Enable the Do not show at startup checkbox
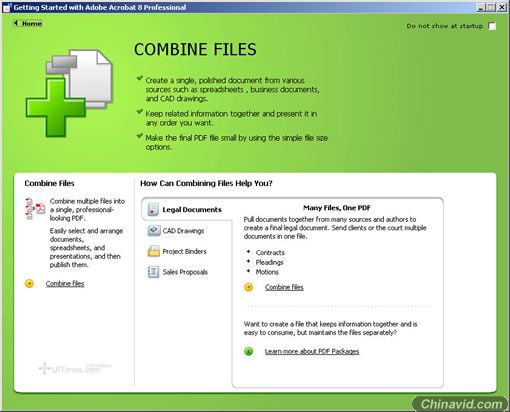This screenshot has width=510, height=412. click(492, 26)
